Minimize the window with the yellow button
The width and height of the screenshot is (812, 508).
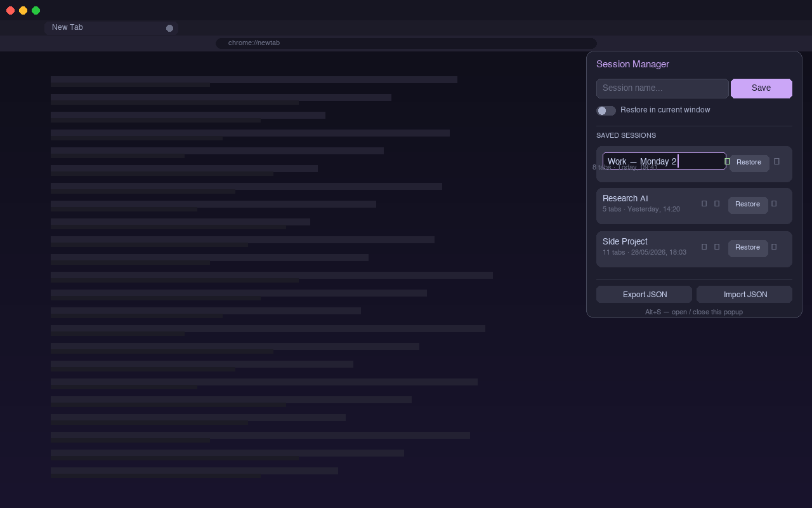[x=23, y=10]
